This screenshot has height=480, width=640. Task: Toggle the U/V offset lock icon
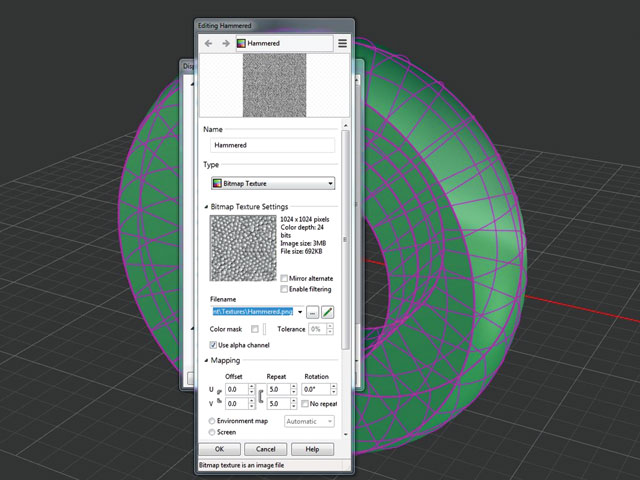219,396
